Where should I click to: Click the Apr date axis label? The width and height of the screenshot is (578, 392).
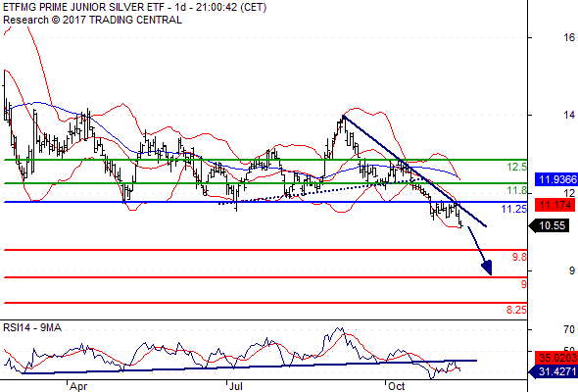click(78, 386)
